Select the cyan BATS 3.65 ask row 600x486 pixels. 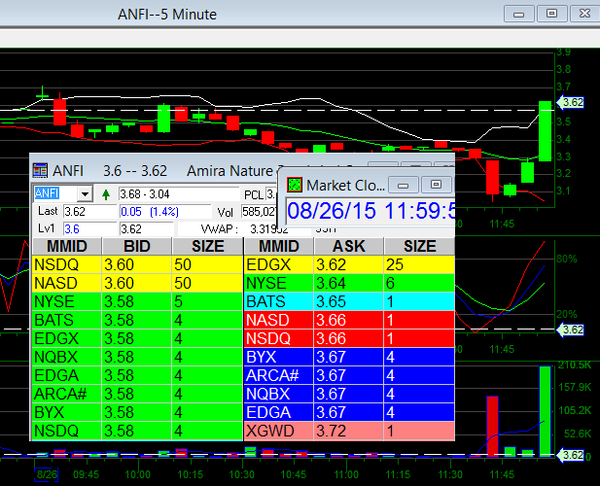348,301
